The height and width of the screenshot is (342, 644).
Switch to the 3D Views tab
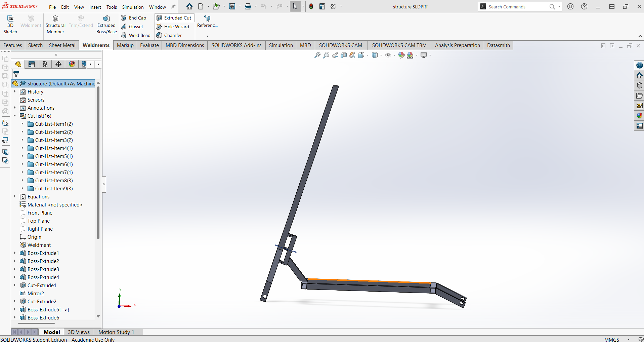pyautogui.click(x=79, y=332)
